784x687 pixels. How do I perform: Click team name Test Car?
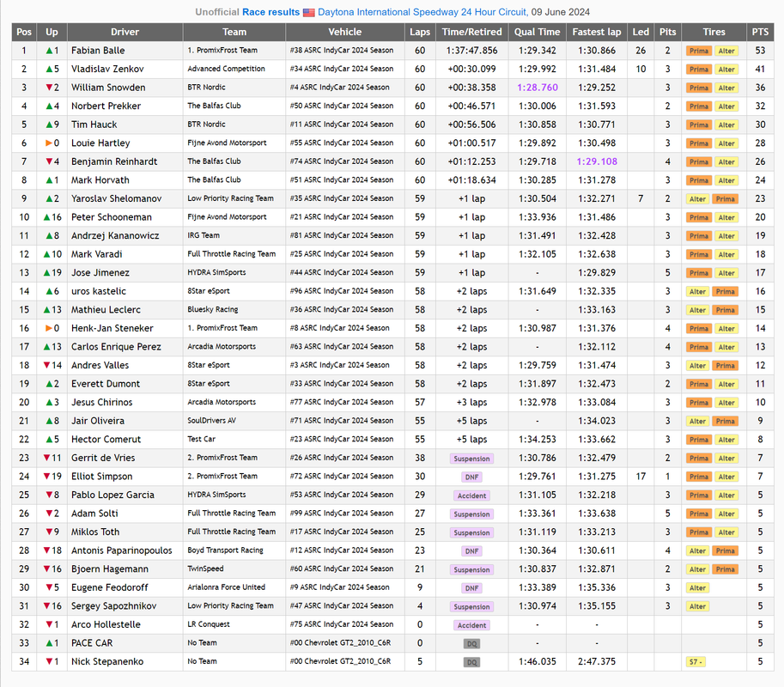click(x=202, y=439)
